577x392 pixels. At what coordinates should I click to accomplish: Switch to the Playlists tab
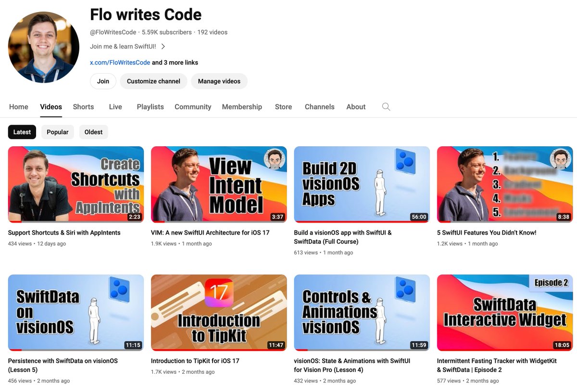(x=150, y=107)
